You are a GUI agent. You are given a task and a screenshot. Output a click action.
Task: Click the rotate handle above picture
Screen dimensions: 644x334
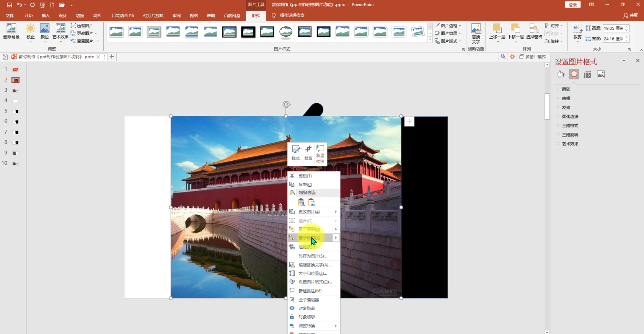pos(286,104)
